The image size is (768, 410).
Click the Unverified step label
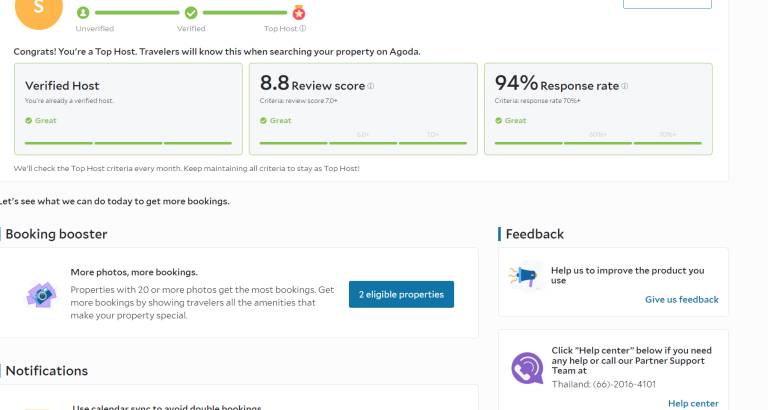point(95,28)
